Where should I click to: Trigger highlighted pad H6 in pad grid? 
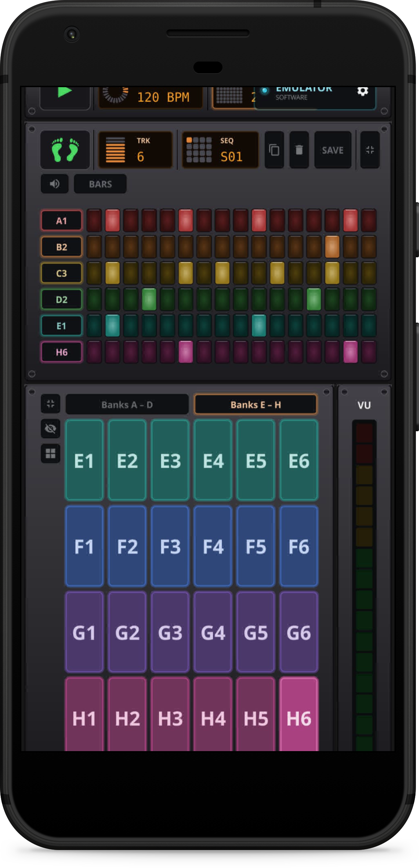point(298,714)
